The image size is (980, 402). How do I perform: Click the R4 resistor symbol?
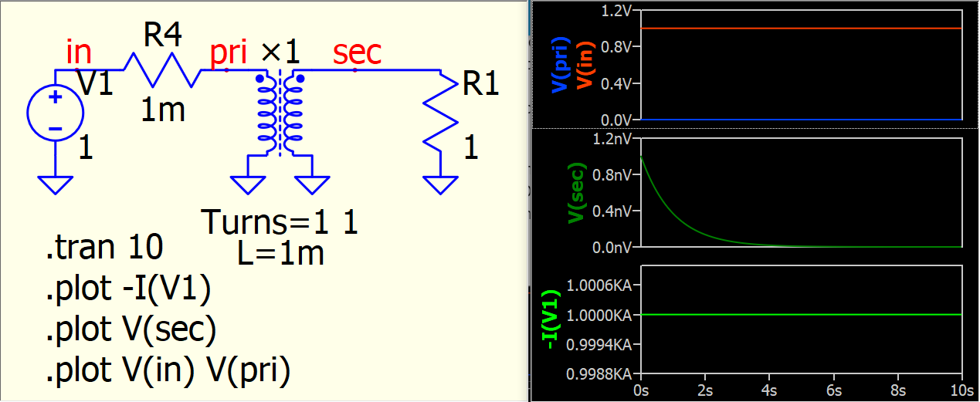coord(161,69)
